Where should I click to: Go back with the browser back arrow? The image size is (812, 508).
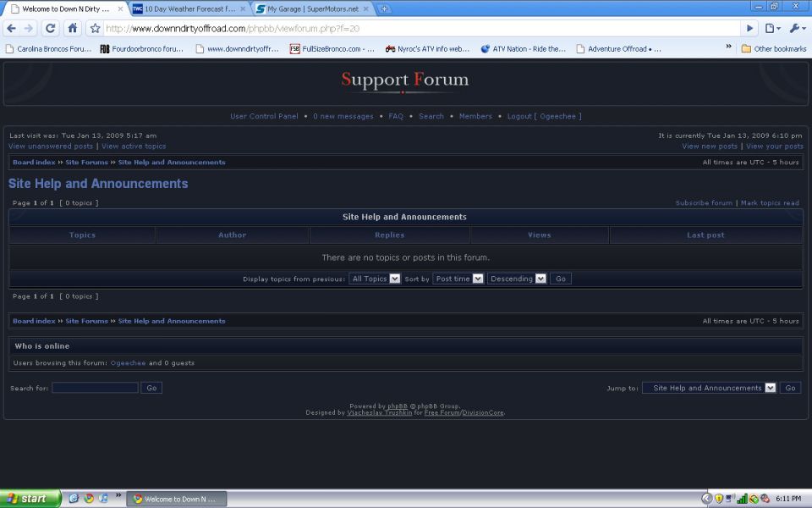click(x=11, y=29)
